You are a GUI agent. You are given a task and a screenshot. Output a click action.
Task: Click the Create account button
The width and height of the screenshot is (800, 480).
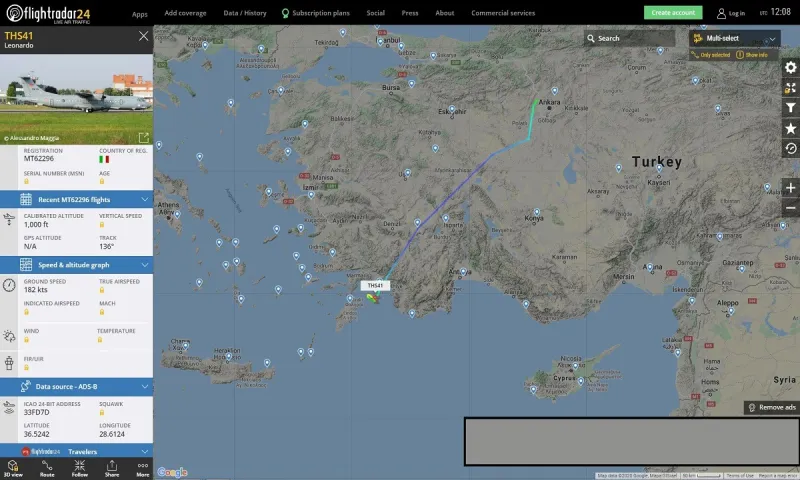point(673,13)
